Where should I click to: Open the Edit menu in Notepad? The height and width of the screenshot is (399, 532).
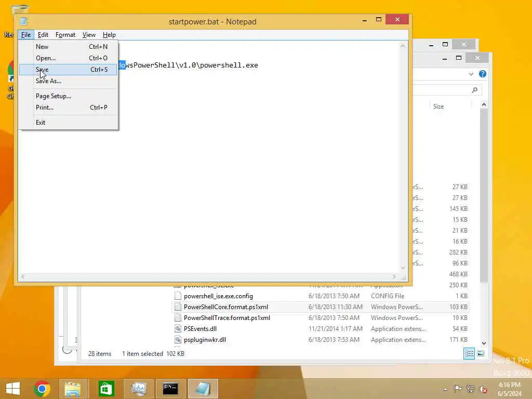(43, 35)
